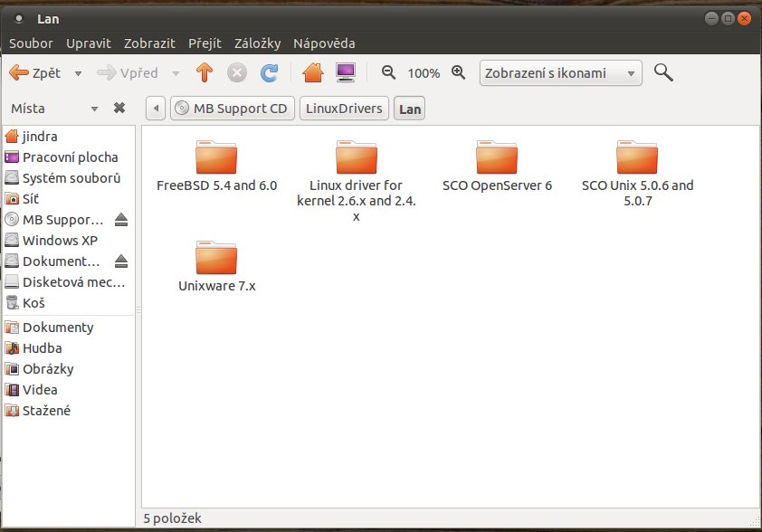Screen dimensions: 762x532
Task: Open the Zobrazení s ikonami view dropdown
Action: click(560, 73)
